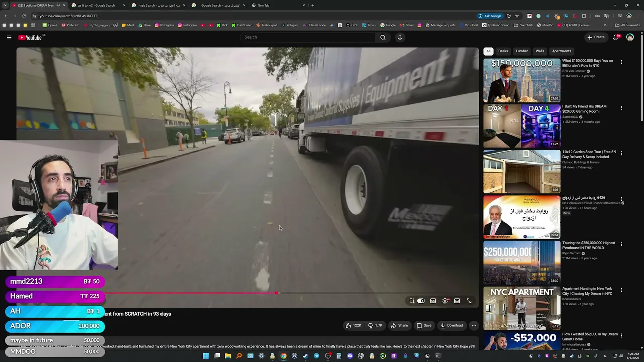Switch video to theater mode

point(457,301)
